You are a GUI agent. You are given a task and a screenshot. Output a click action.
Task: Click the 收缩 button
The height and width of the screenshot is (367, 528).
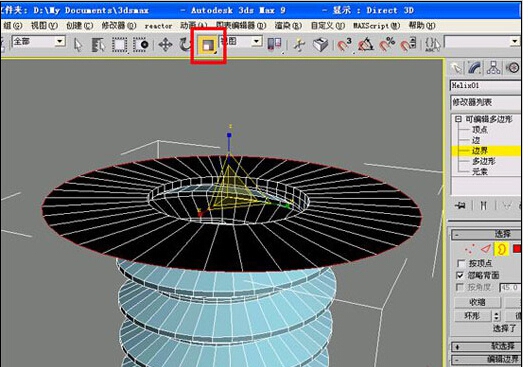click(x=477, y=302)
